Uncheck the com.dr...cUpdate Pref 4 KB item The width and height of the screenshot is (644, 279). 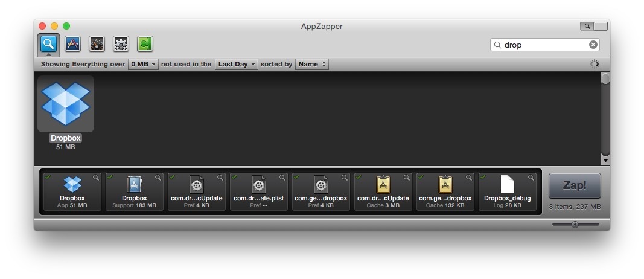pyautogui.click(x=172, y=177)
